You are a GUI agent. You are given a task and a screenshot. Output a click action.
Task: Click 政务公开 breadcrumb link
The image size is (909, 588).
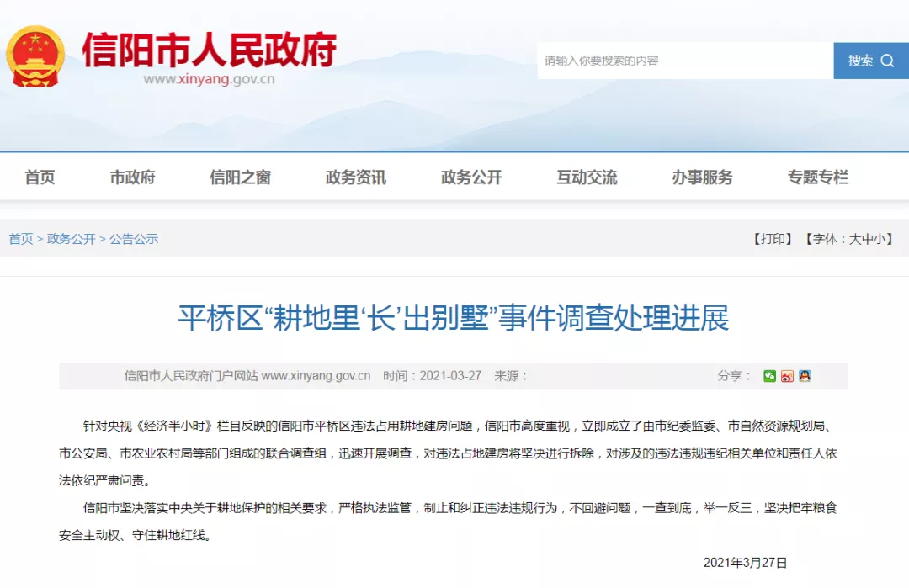point(72,239)
